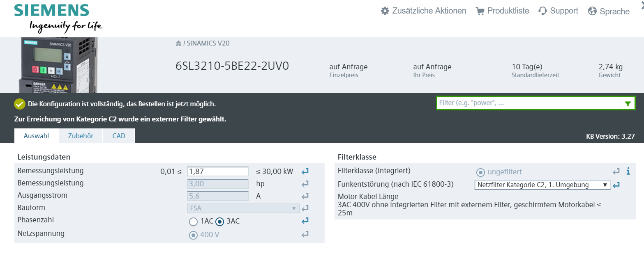644x272 pixels.
Task: Click the green filter funnel icon
Action: tap(628, 103)
